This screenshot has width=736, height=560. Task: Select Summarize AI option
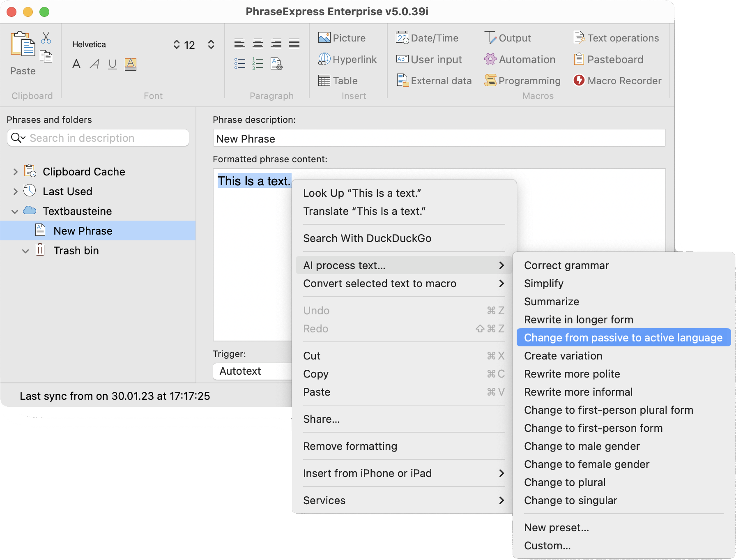pyautogui.click(x=624, y=302)
